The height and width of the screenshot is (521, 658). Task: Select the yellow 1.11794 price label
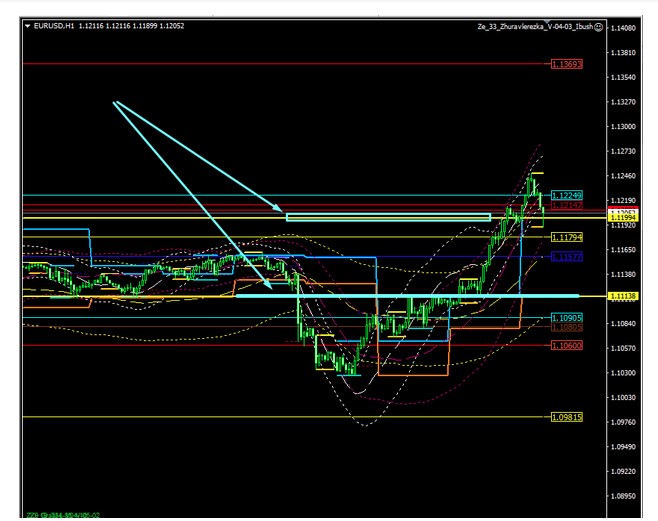566,237
